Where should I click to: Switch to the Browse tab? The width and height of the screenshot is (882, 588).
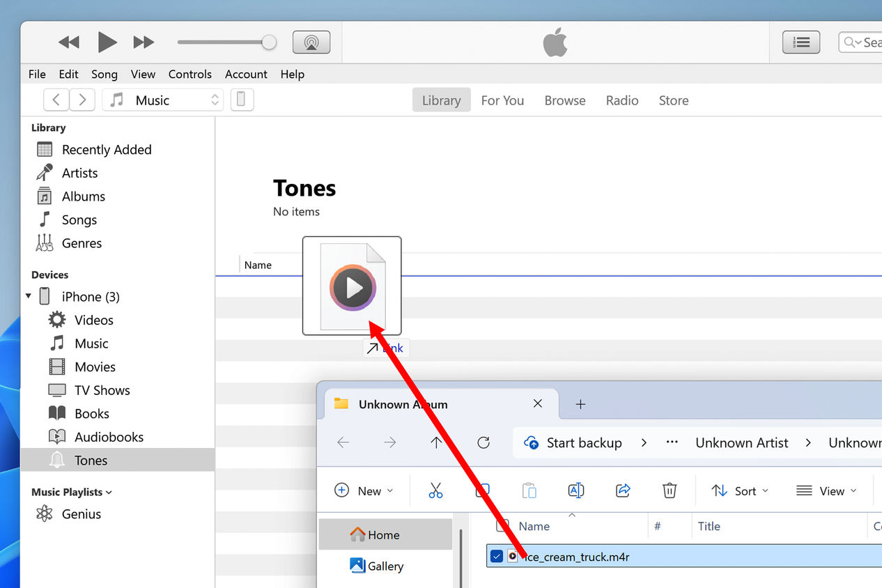(565, 100)
